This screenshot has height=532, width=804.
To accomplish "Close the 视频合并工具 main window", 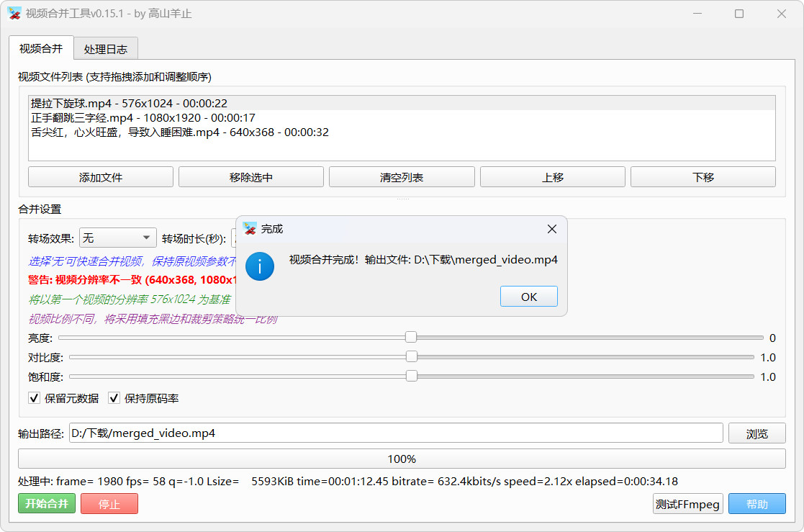I will click(782, 14).
